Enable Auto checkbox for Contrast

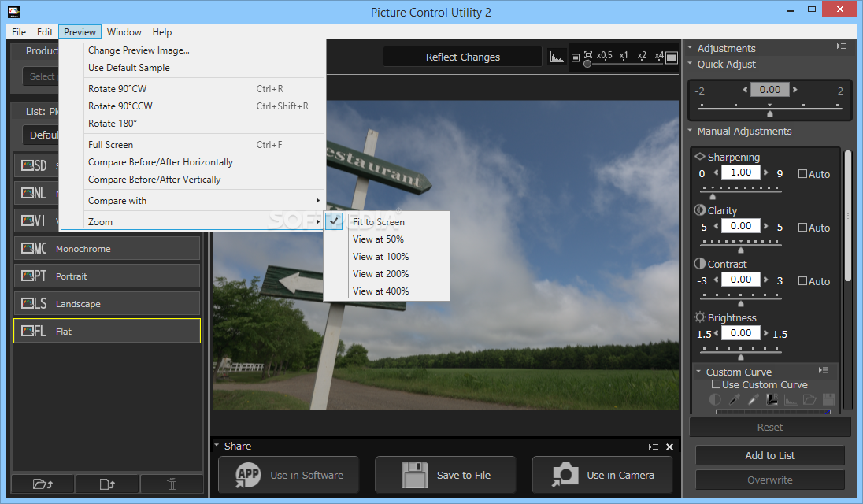[802, 280]
